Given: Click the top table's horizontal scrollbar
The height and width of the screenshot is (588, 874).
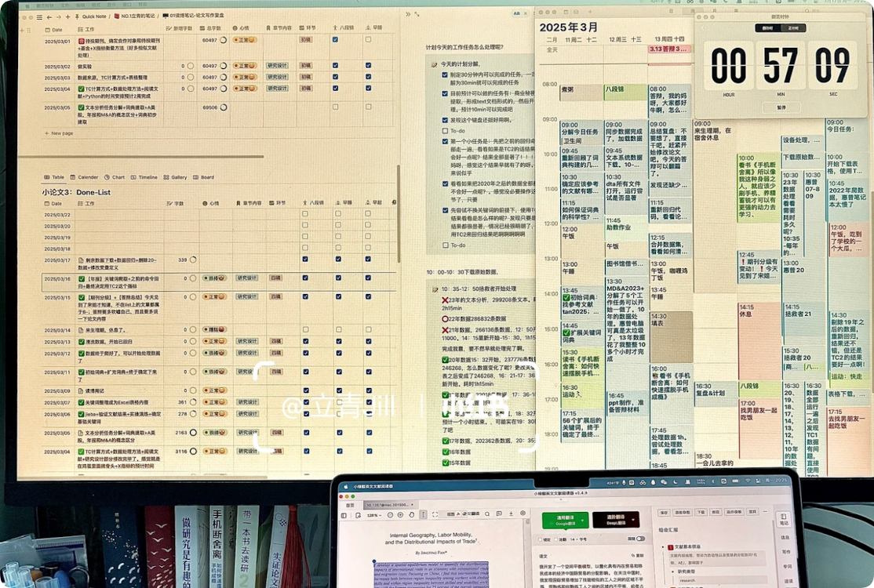Looking at the screenshot, I should pos(140,157).
